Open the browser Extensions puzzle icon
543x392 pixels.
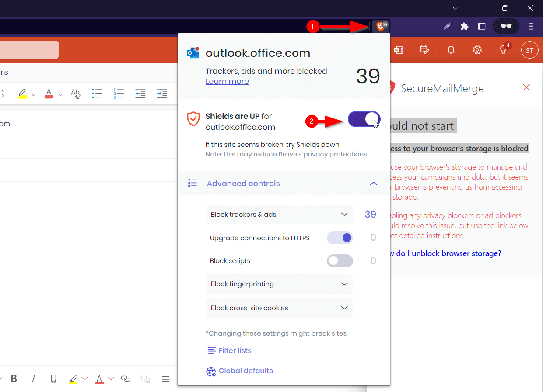(464, 26)
